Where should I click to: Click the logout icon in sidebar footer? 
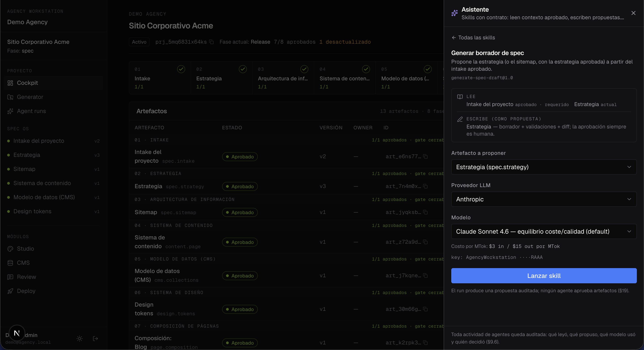pyautogui.click(x=95, y=339)
